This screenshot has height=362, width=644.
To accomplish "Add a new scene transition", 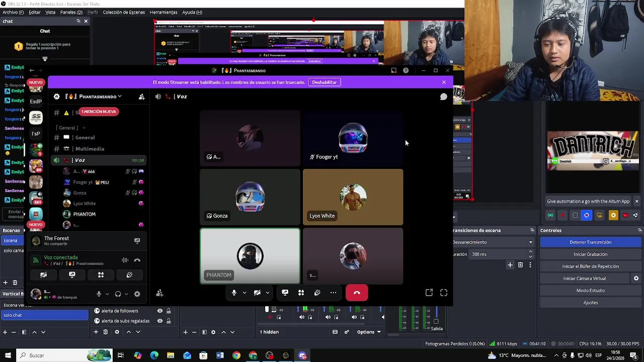I will click(510, 265).
